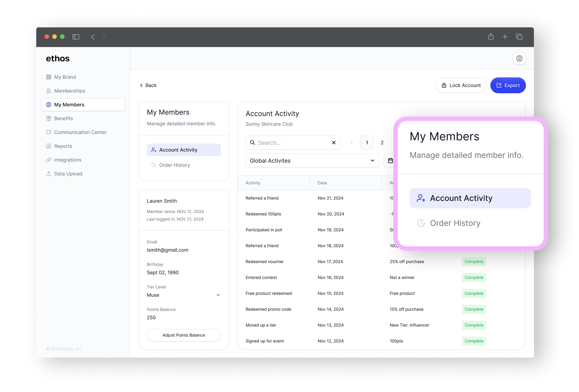Go to page 2 of activity

click(382, 143)
